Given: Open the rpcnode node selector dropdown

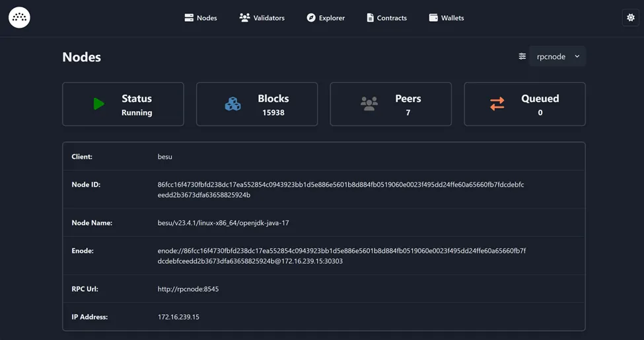Looking at the screenshot, I should pos(557,56).
